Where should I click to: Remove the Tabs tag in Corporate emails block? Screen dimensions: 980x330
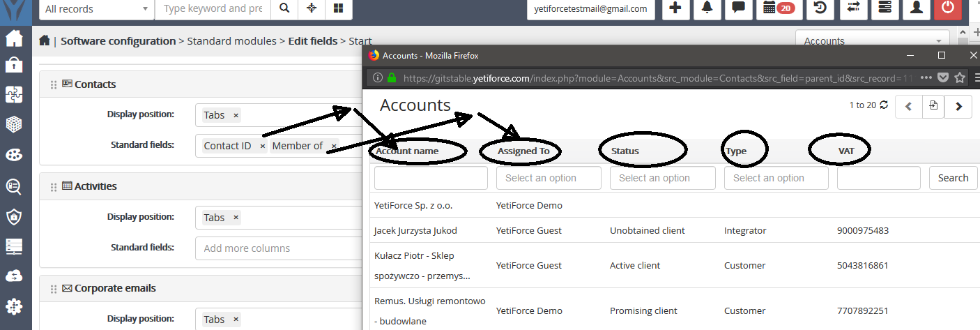coord(236,320)
